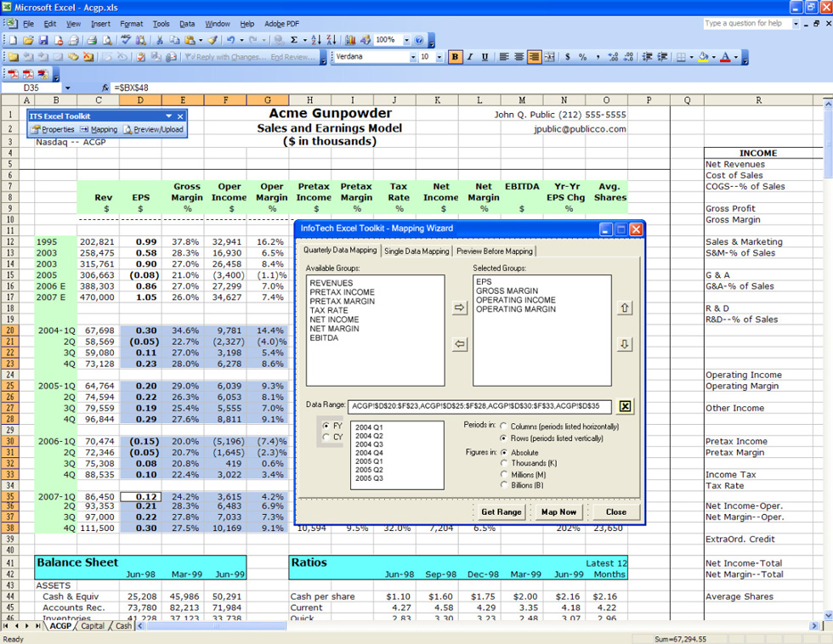Click the Increase Decimal icon
Image resolution: width=833 pixels, height=644 pixels.
click(x=613, y=57)
